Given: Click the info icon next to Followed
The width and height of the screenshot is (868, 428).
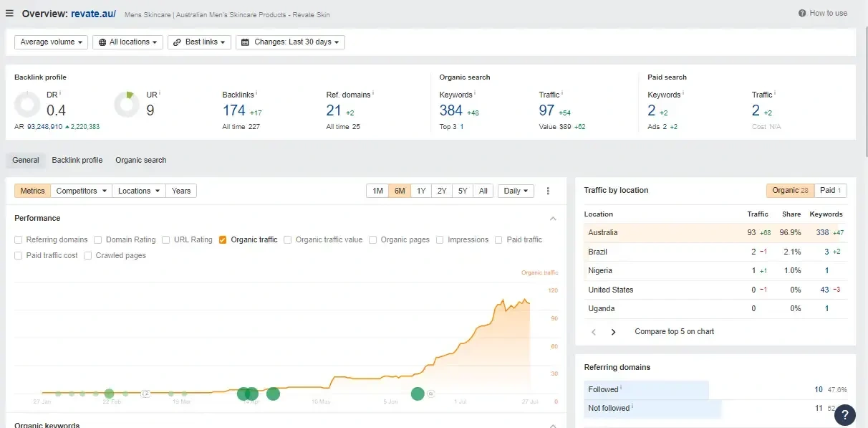Looking at the screenshot, I should (621, 389).
